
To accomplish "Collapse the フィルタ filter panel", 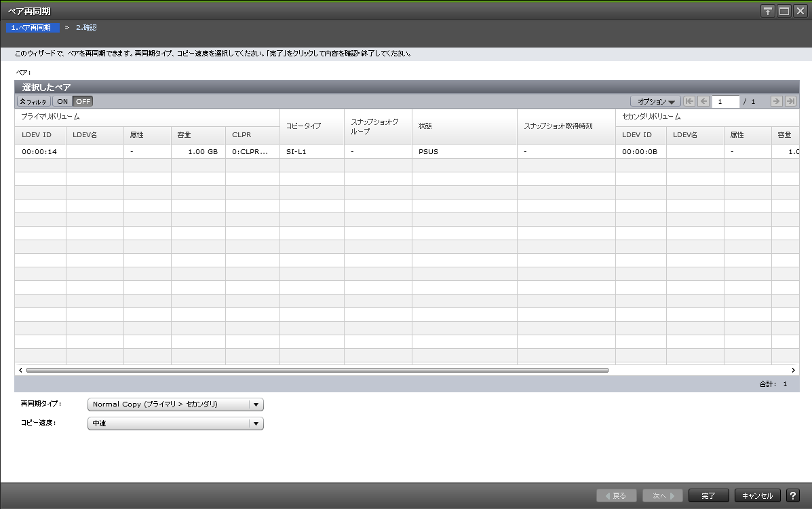I will (34, 102).
